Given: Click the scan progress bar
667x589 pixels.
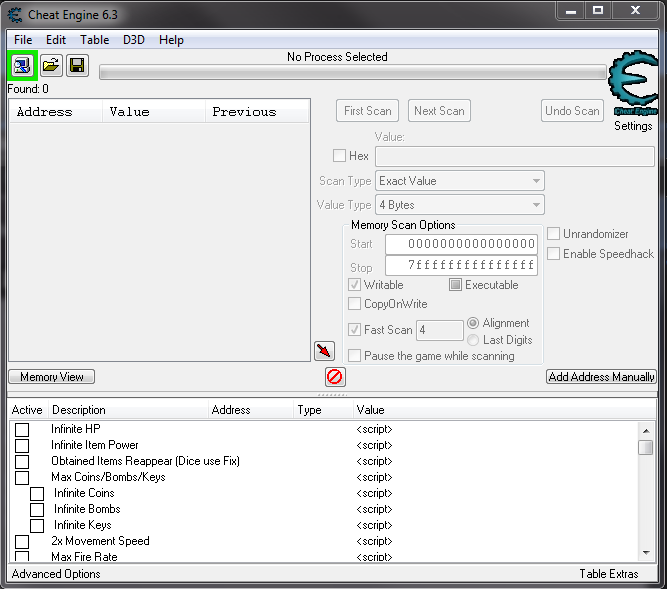Looking at the screenshot, I should click(x=353, y=72).
